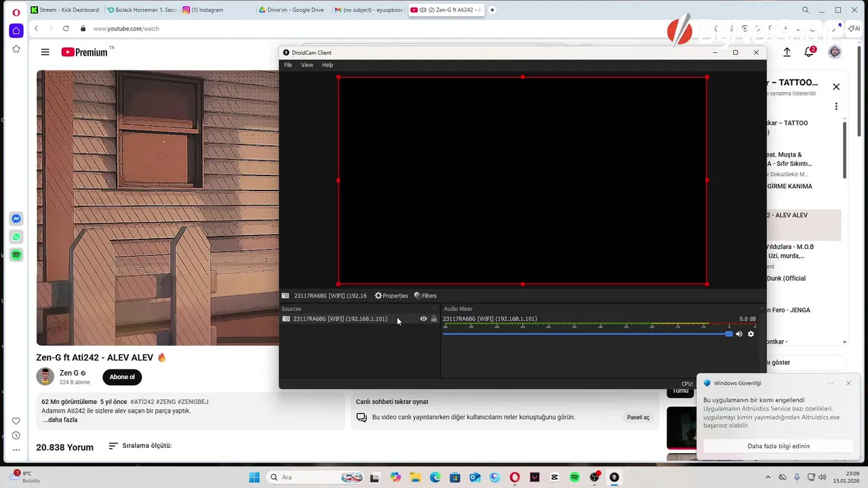Click Daha fazla bilgi edinin in security notification
Screen dimensions: 868x488
point(778,446)
